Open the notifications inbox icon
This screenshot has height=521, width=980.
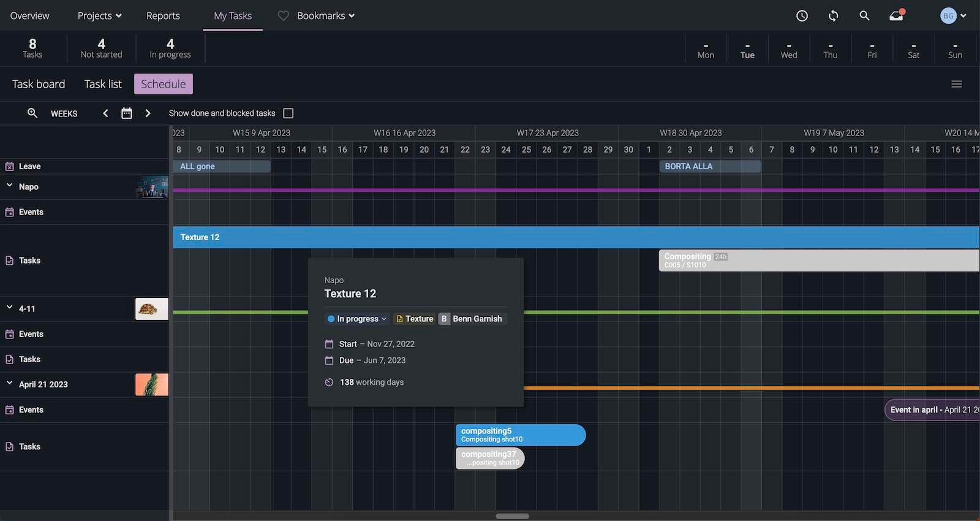point(897,16)
